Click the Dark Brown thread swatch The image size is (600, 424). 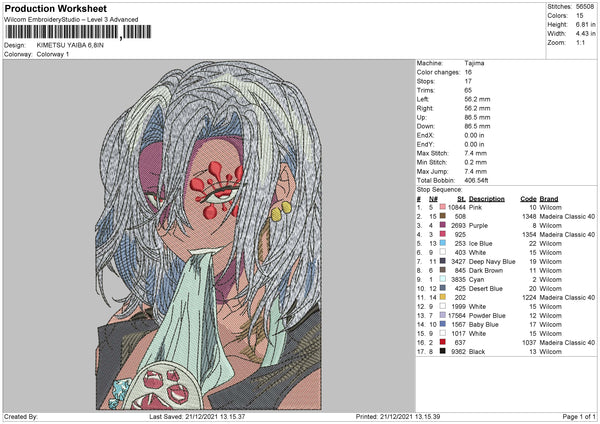click(x=443, y=270)
